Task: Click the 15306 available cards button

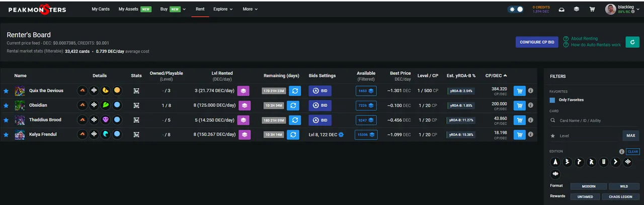Action: point(366,134)
